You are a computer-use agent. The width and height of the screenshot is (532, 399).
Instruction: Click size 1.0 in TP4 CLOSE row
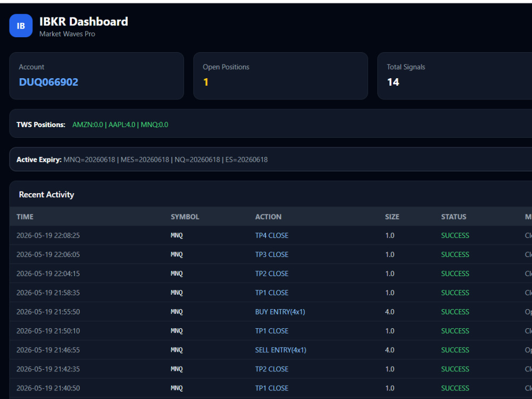pos(390,236)
